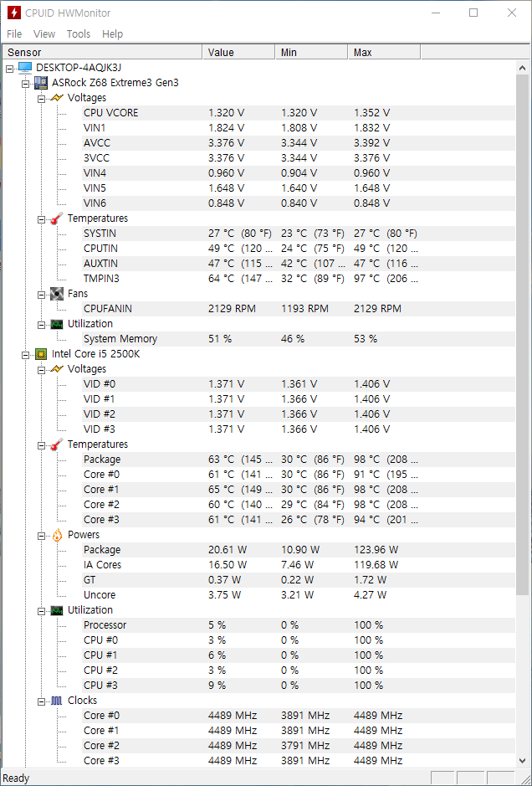Select the VIN1 voltage row
The image size is (532, 786).
299,128
